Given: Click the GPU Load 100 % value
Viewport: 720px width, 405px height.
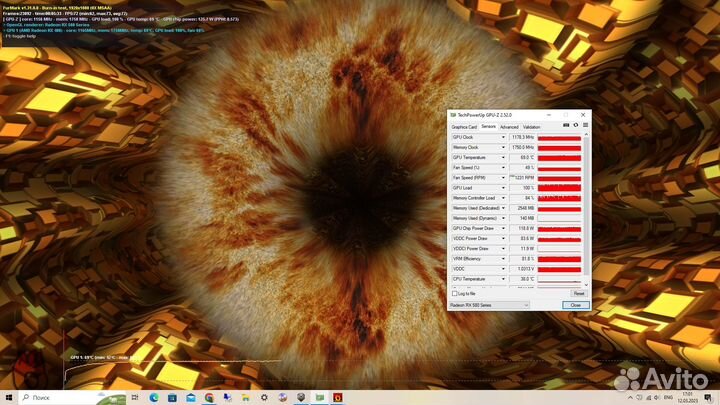Looking at the screenshot, I should 522,188.
